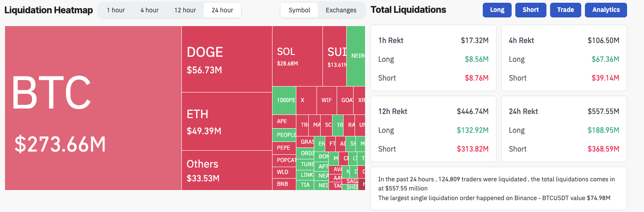Click the blue Long button
Viewport: 644px width, 212px height.
click(497, 10)
